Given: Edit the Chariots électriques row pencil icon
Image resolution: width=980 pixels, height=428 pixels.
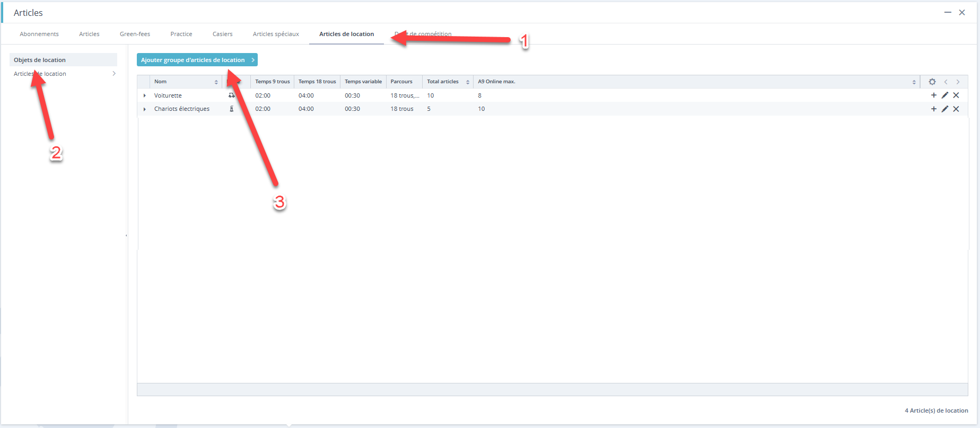Looking at the screenshot, I should tap(945, 109).
